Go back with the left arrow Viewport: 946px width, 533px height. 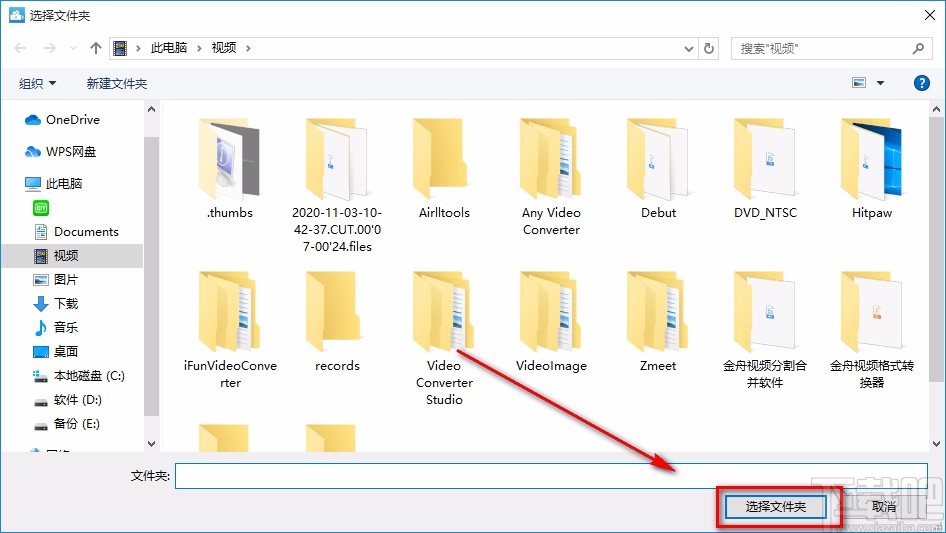pos(20,48)
